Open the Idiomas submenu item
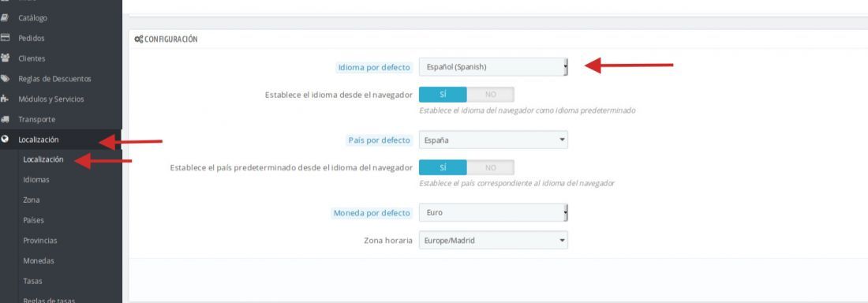 pos(36,179)
